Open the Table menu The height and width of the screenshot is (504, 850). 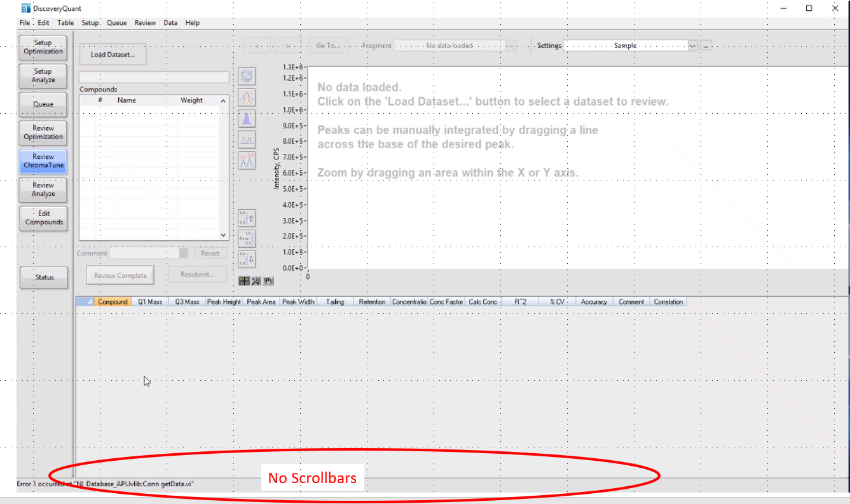pos(65,23)
